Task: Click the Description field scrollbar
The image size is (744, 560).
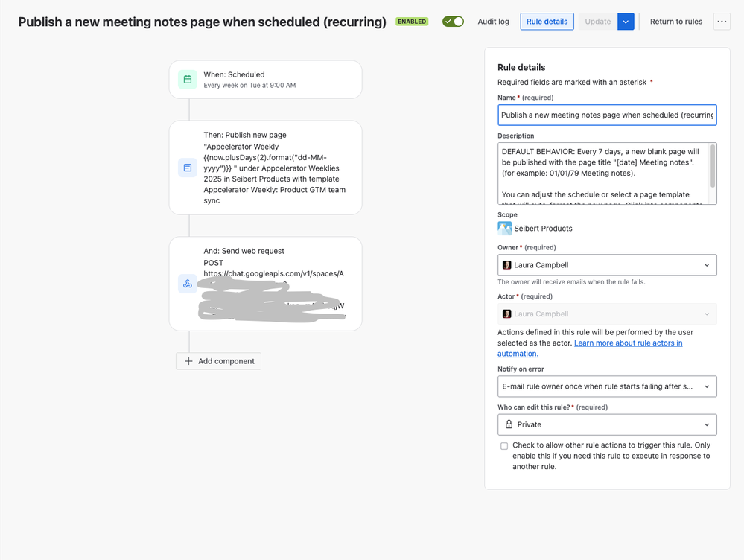Action: pos(712,166)
